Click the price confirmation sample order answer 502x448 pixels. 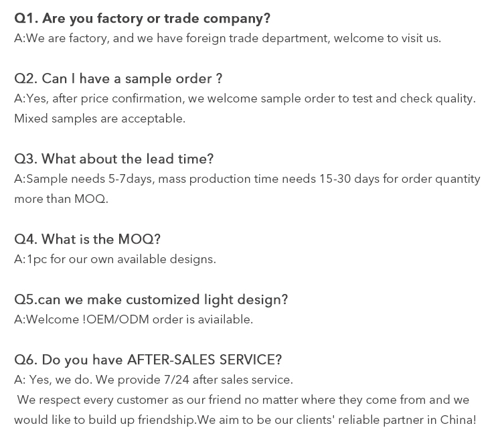tap(245, 98)
